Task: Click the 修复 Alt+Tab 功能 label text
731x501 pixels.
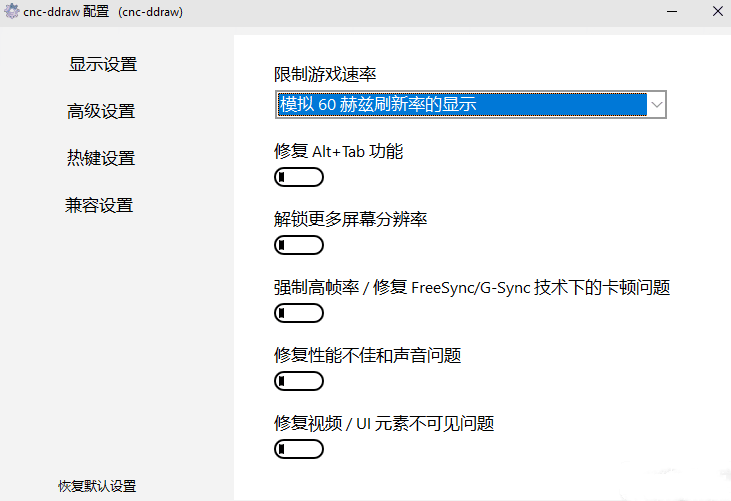Action: 338,152
